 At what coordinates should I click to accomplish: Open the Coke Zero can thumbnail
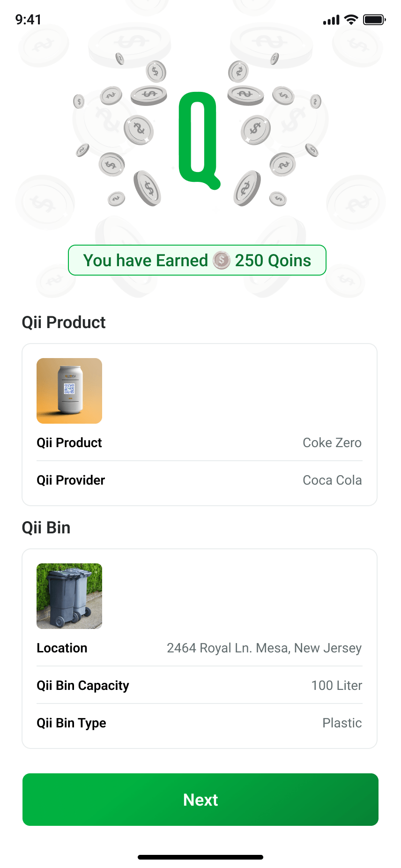click(x=69, y=391)
